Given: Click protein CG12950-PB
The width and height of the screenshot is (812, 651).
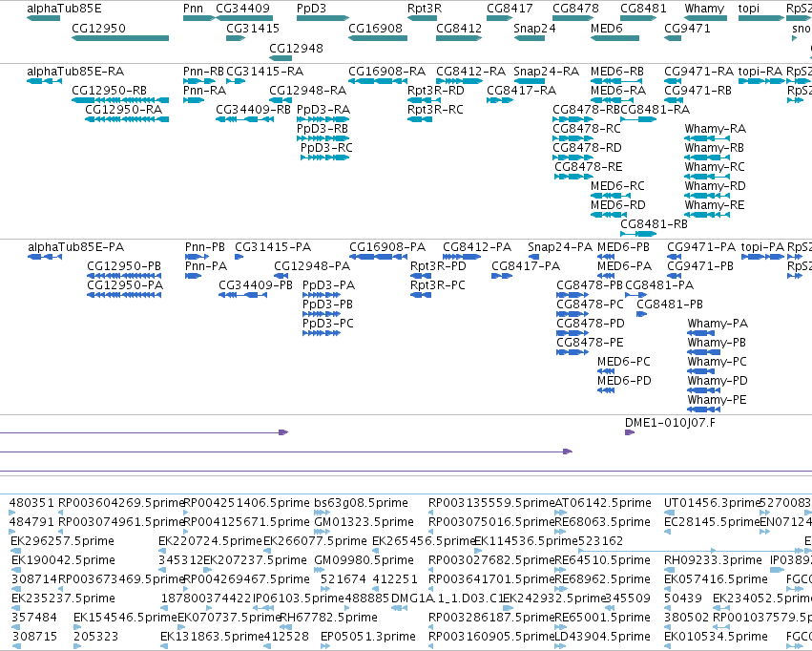Looking at the screenshot, I should pyautogui.click(x=124, y=266).
